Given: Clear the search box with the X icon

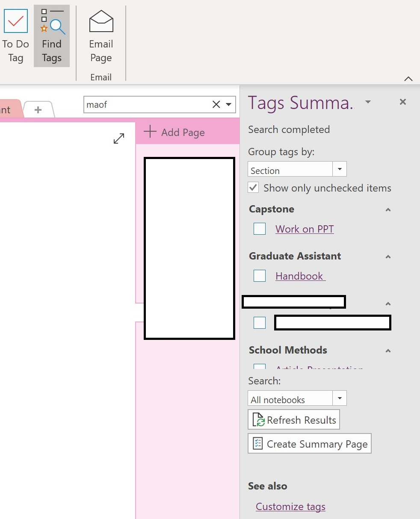Looking at the screenshot, I should point(216,104).
